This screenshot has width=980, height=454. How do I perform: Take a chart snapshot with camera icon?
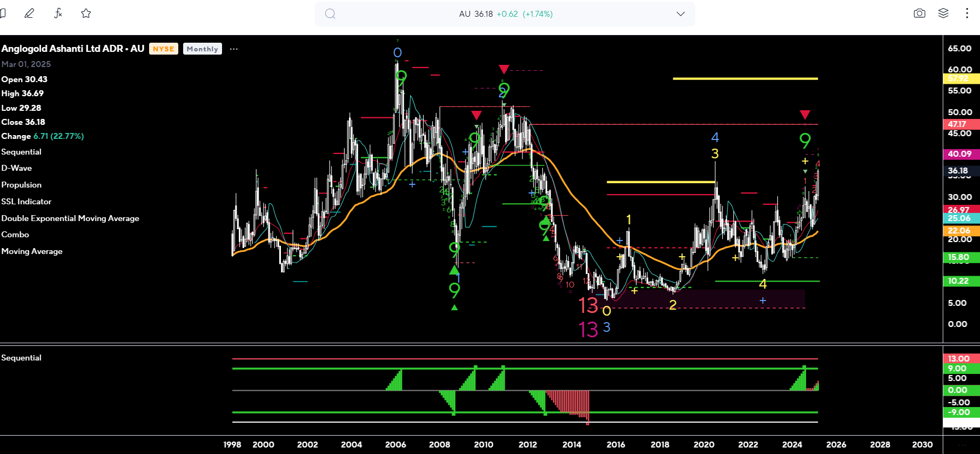point(919,14)
